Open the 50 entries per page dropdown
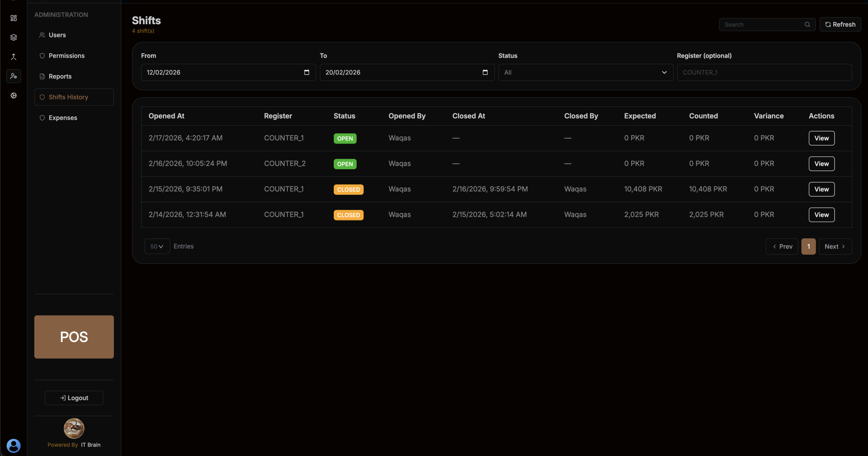Screen dimensions: 868x456 [157, 246]
